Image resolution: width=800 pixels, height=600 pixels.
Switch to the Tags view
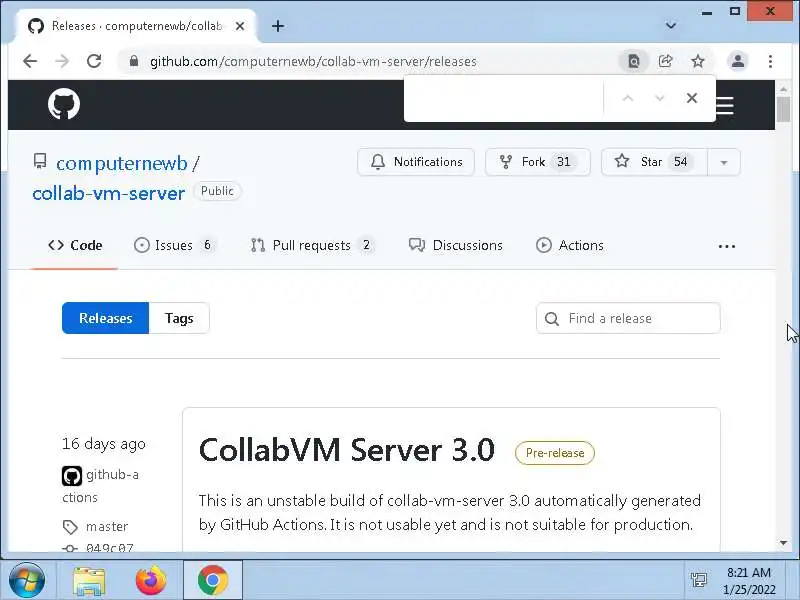click(x=179, y=318)
